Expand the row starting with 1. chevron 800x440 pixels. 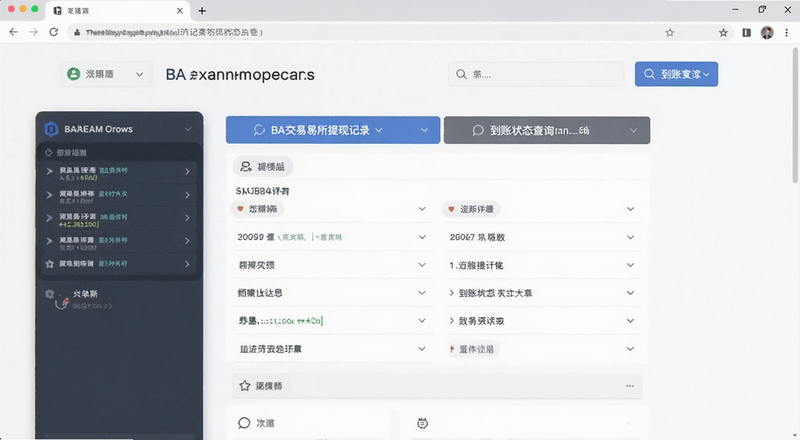click(631, 265)
